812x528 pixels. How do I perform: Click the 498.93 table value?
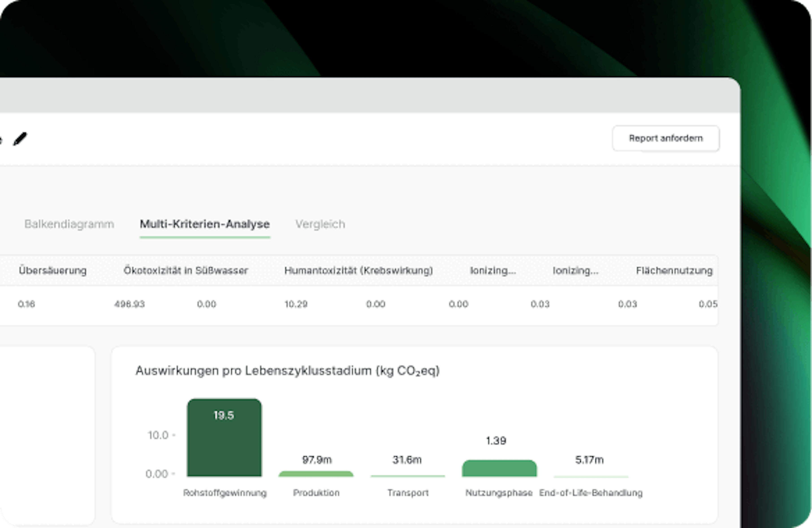(129, 304)
